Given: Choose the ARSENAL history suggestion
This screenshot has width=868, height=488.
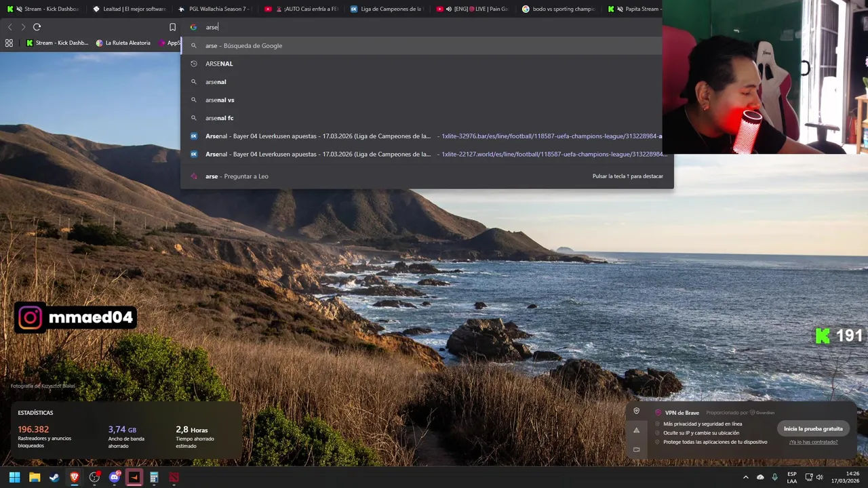Looking at the screenshot, I should point(427,64).
